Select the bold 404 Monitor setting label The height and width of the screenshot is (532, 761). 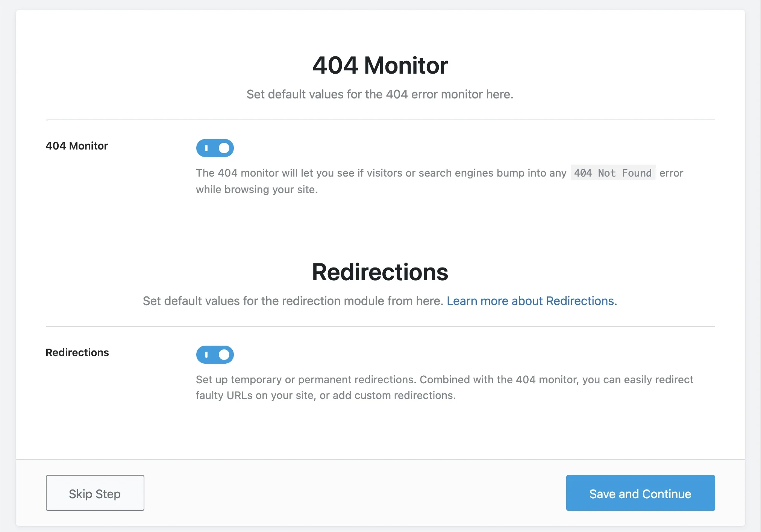tap(77, 146)
